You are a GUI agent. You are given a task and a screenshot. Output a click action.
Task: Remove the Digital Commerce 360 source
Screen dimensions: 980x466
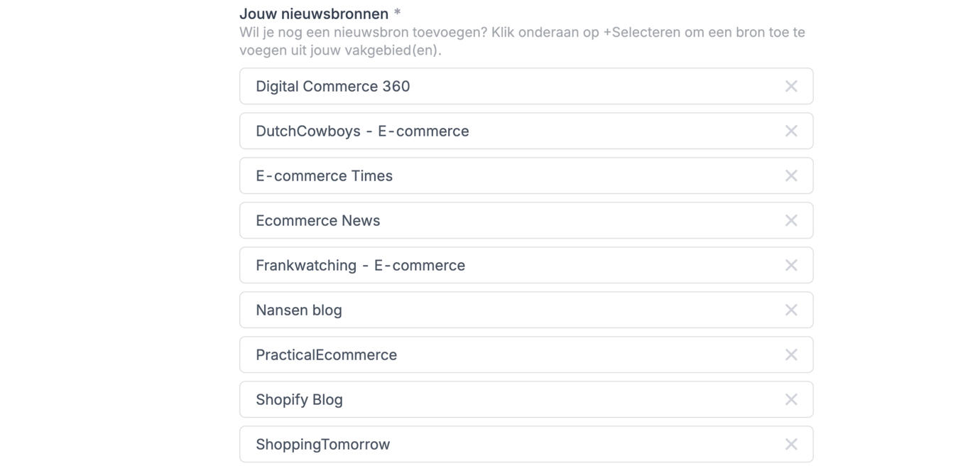click(791, 87)
